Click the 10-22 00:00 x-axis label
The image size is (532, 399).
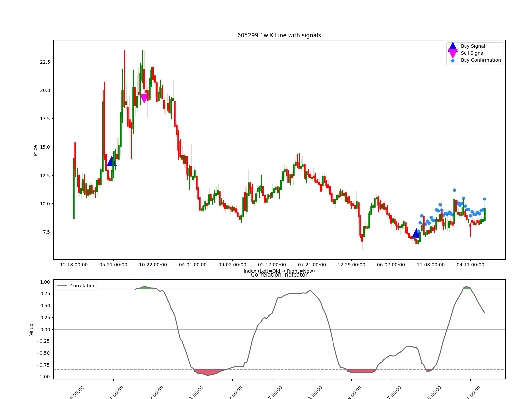click(x=153, y=265)
